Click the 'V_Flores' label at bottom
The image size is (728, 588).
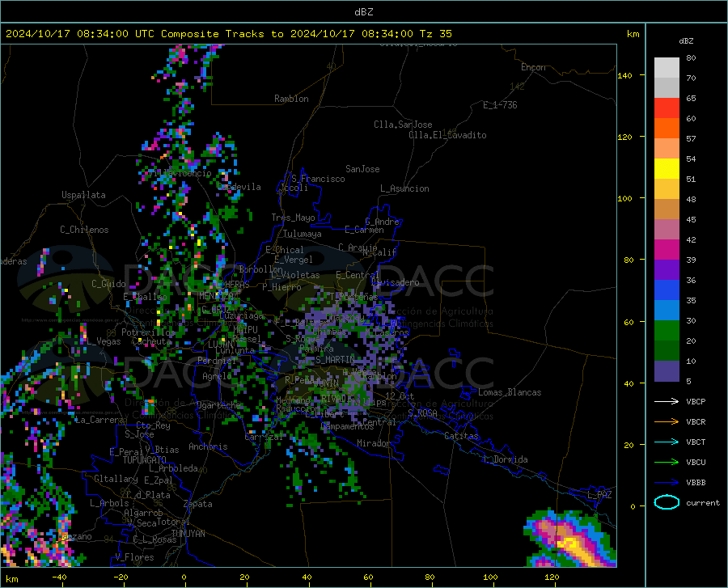tap(134, 557)
